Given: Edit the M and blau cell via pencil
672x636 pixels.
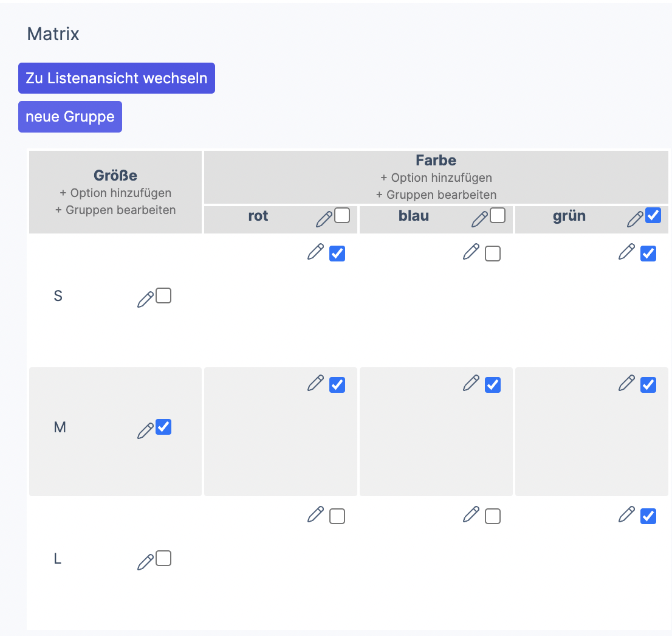Looking at the screenshot, I should pos(471,383).
